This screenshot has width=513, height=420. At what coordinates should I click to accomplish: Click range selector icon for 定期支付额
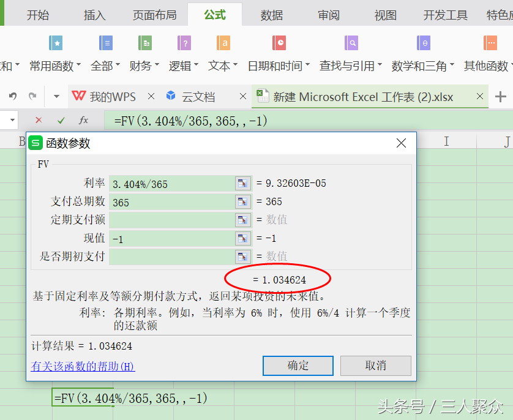(243, 220)
